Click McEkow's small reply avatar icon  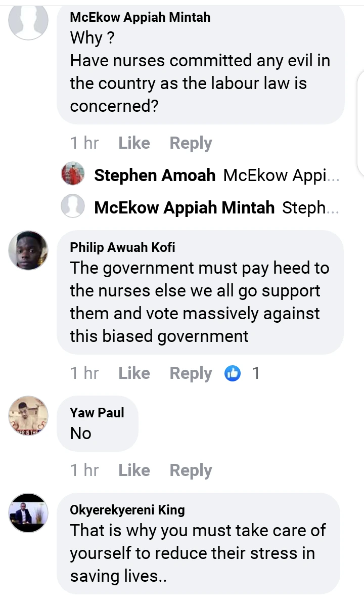pos(73,206)
